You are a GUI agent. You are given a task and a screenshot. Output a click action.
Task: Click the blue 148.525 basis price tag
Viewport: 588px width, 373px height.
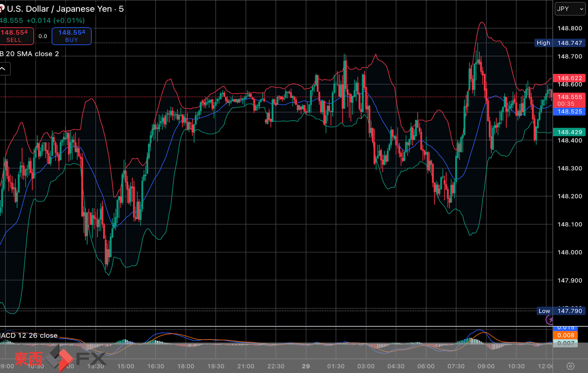569,112
